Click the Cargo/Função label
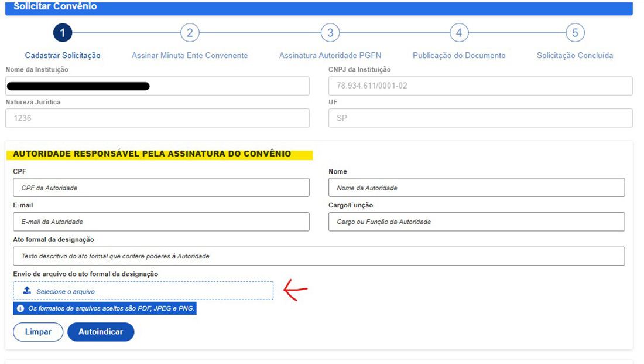The image size is (644, 364). [x=351, y=205]
